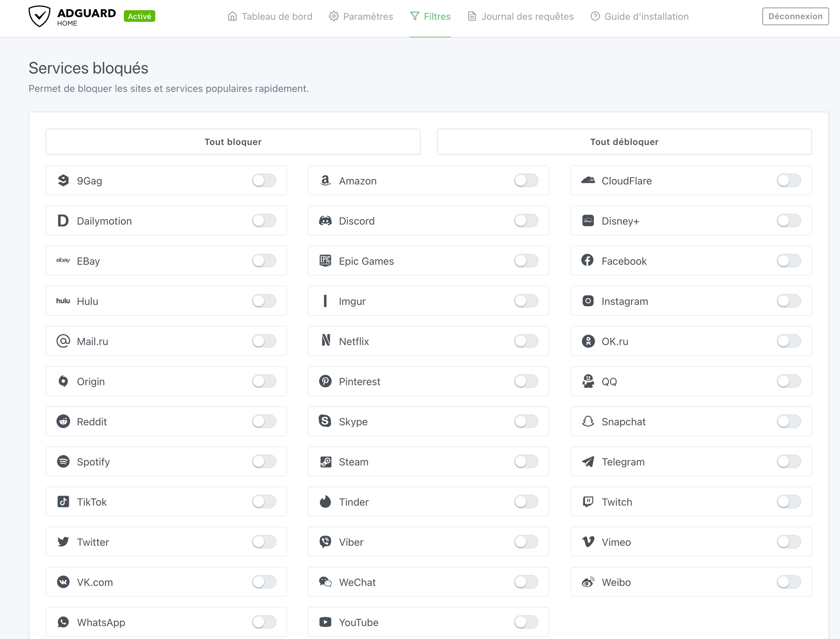Click the Instagram camera icon
The width and height of the screenshot is (840, 639).
(588, 301)
